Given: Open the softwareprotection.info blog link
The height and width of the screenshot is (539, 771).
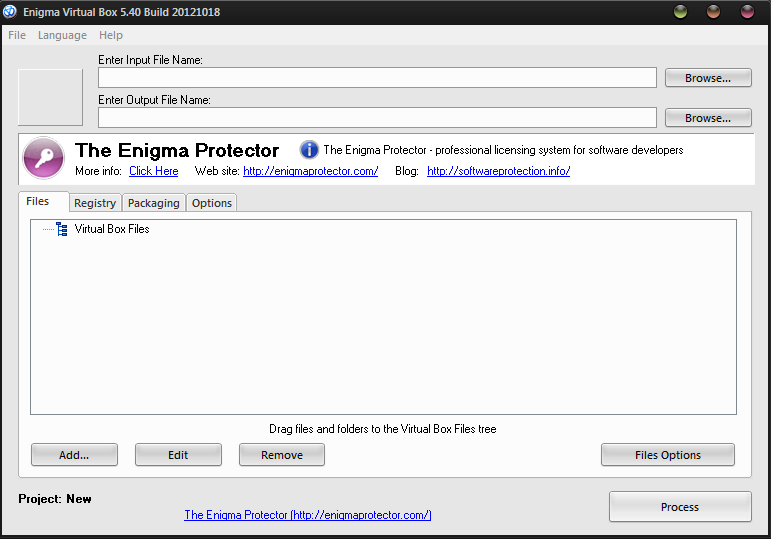Looking at the screenshot, I should [x=499, y=171].
